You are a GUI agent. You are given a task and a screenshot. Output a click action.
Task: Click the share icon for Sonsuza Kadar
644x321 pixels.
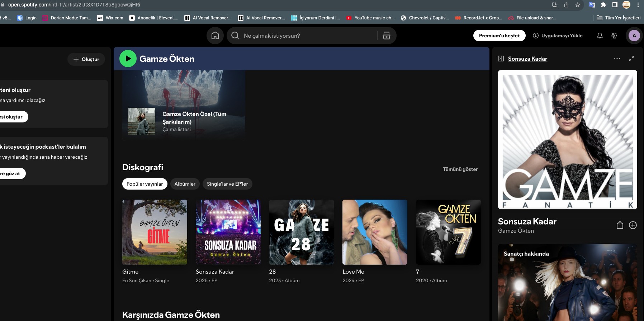(620, 225)
